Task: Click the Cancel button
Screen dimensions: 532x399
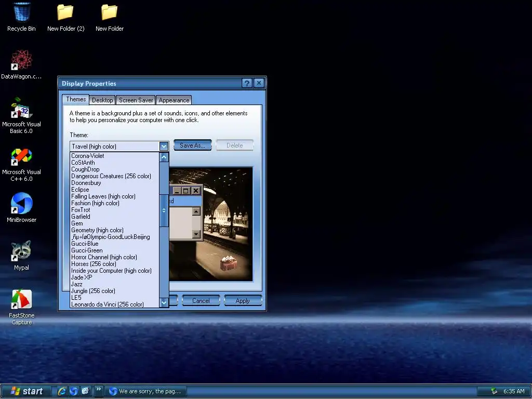Action: click(201, 301)
